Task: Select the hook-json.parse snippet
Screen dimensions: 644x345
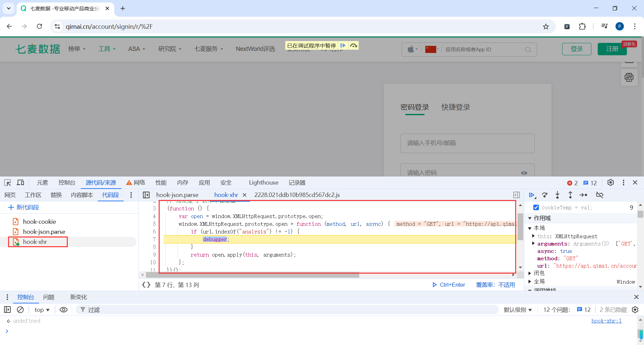Action: (x=44, y=232)
